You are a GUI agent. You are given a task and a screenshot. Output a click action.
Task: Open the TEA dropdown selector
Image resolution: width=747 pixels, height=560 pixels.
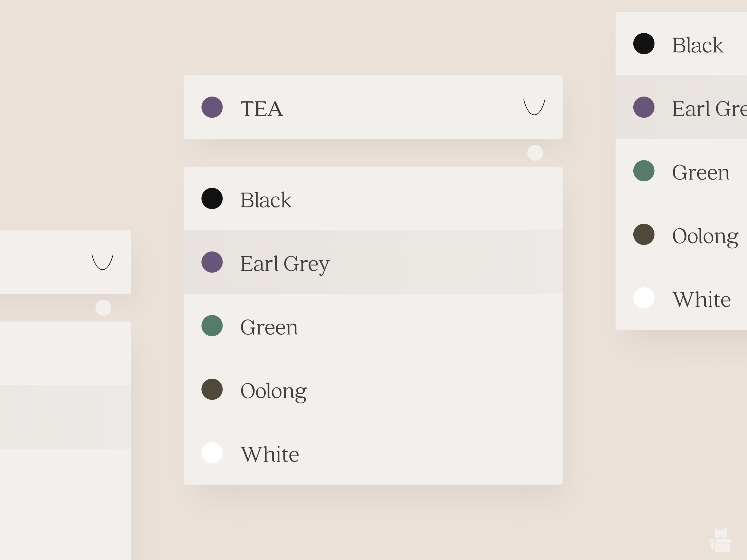373,107
